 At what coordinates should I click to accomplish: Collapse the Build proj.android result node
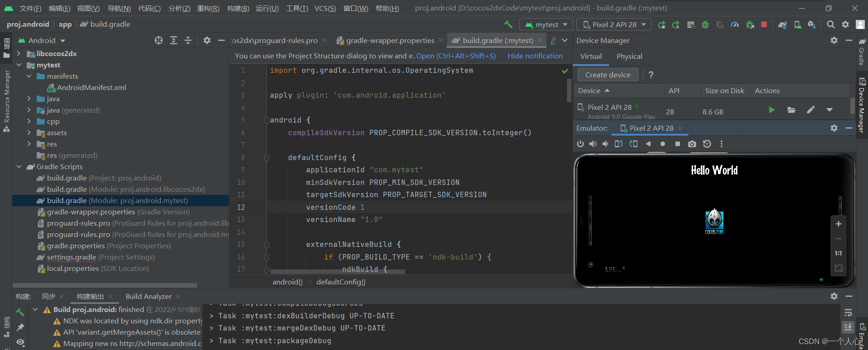pyautogui.click(x=35, y=309)
